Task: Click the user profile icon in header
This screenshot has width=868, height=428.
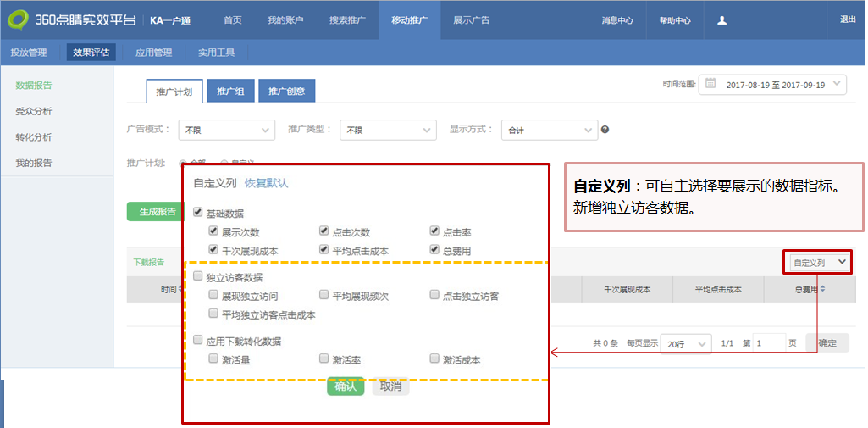Action: pyautogui.click(x=722, y=20)
